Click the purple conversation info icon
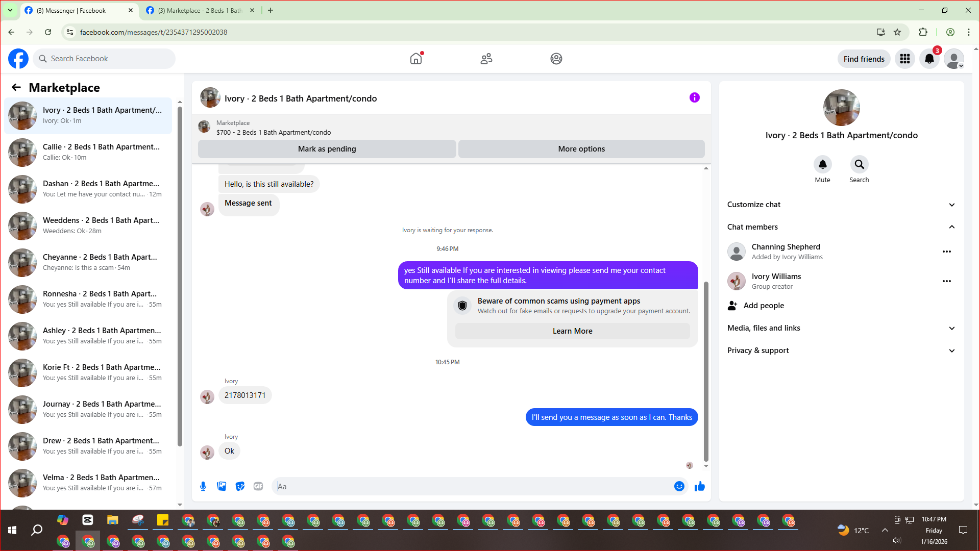 pos(694,97)
